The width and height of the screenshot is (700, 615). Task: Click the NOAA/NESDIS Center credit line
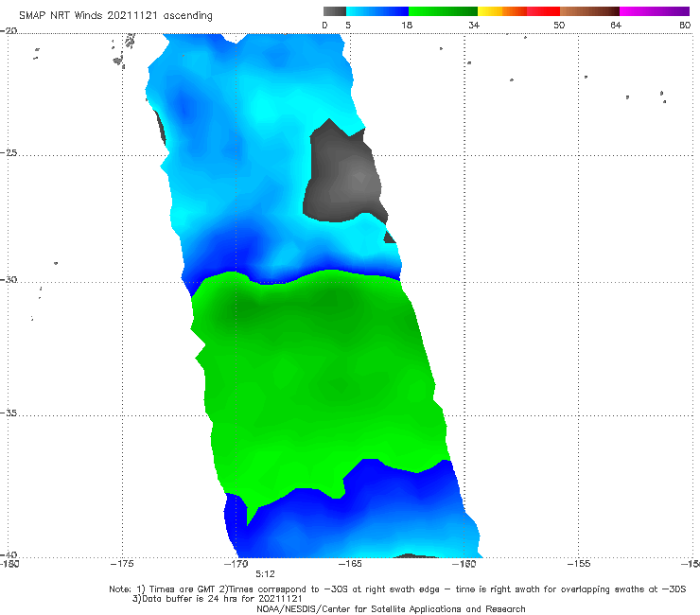pyautogui.click(x=391, y=608)
